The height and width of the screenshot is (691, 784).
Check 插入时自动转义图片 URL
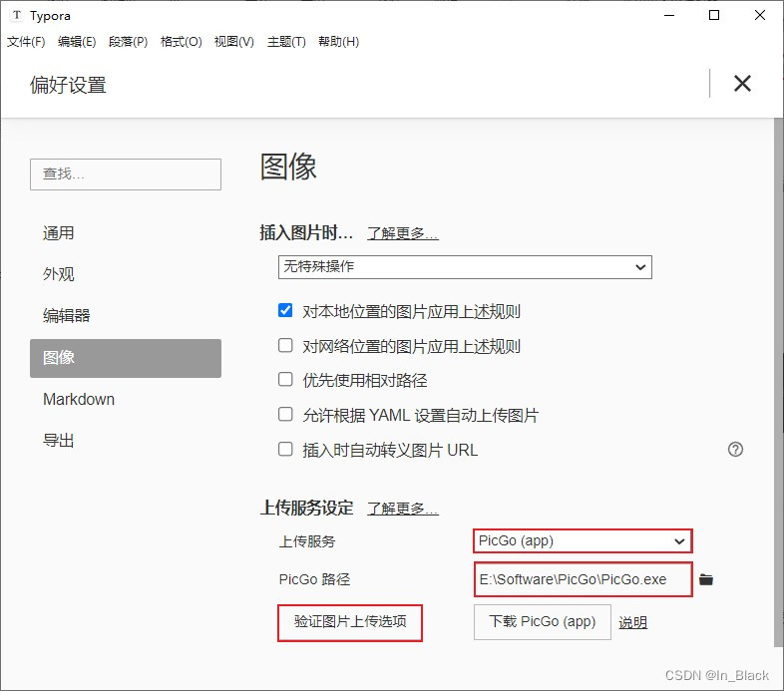(285, 449)
